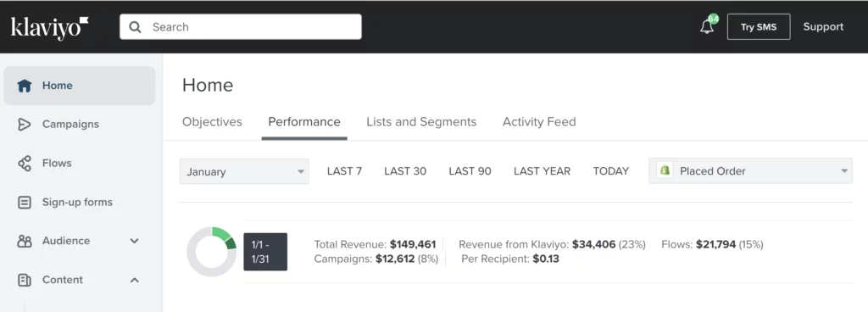Filter by LAST 90 days
Screen dimensions: 868x312
tap(470, 171)
